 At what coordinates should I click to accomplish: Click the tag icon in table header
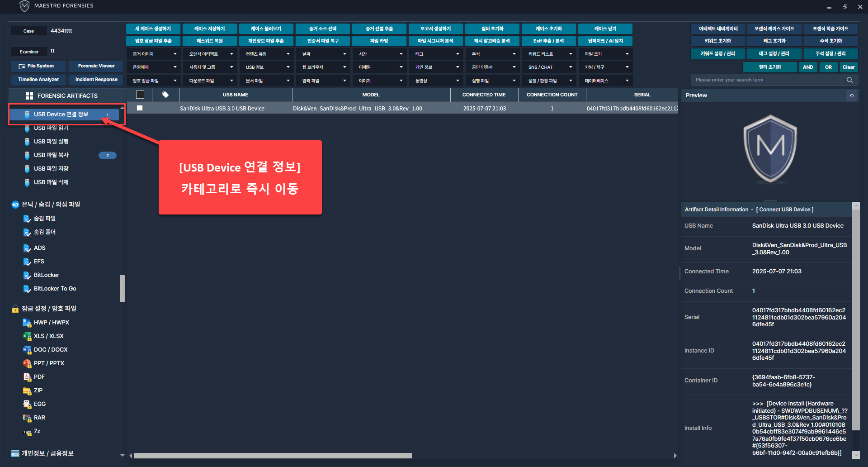[x=165, y=95]
